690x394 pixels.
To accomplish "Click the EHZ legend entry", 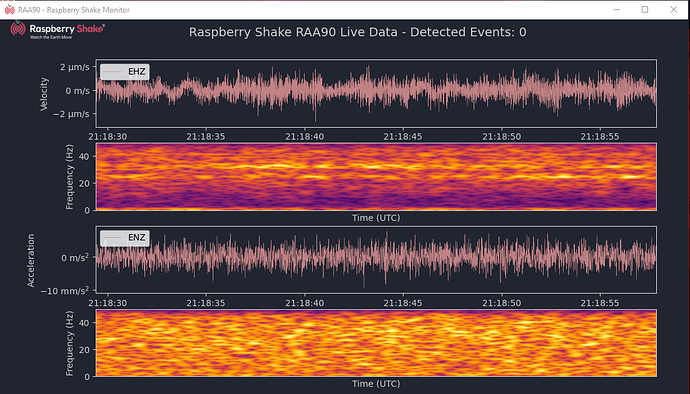I will click(x=125, y=72).
